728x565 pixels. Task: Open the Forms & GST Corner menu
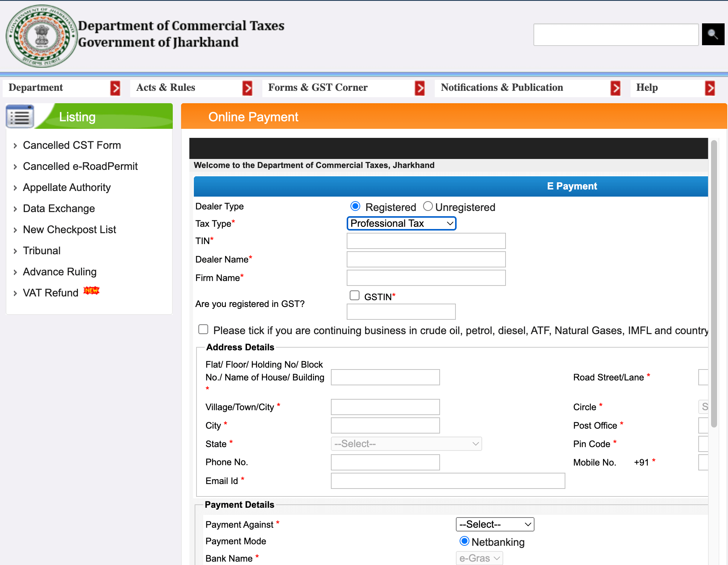(318, 88)
